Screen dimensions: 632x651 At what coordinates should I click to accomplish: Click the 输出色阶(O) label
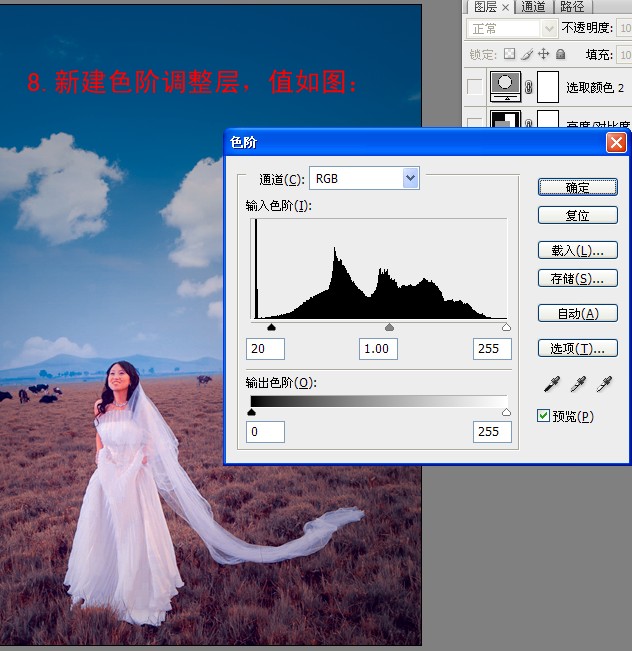[281, 383]
